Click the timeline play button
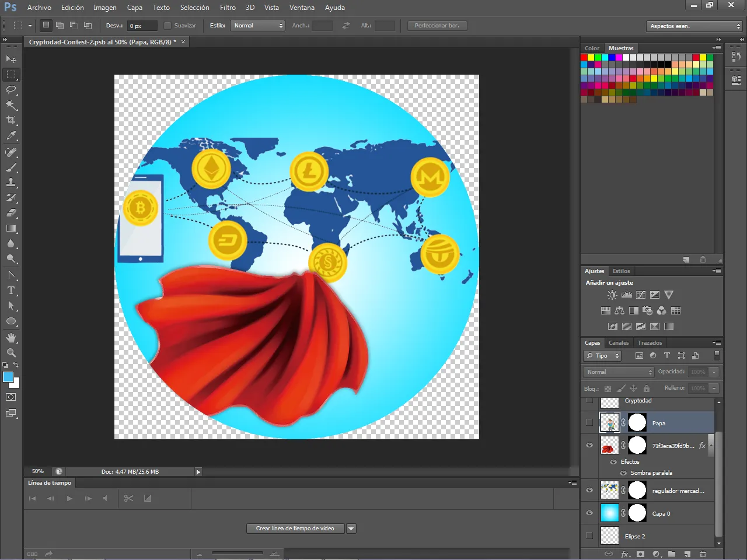This screenshot has width=747, height=560. 69,498
